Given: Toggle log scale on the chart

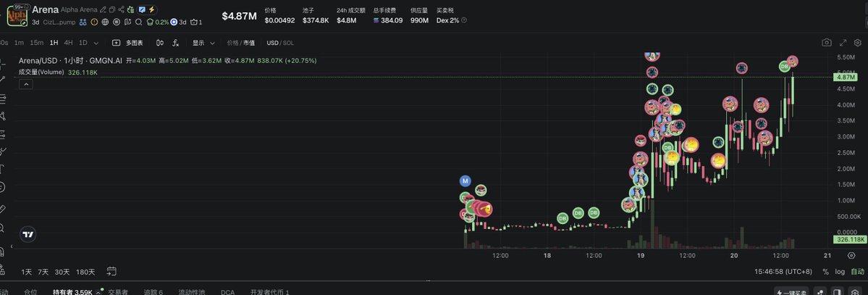Looking at the screenshot, I should (839, 272).
